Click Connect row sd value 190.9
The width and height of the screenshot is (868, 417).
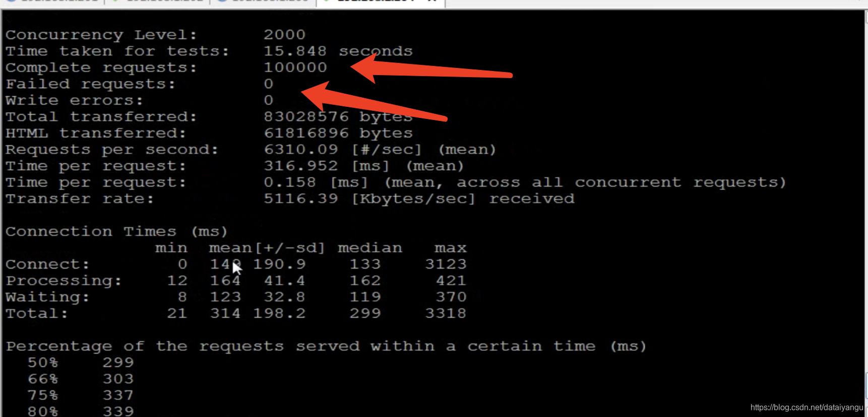[x=279, y=264]
